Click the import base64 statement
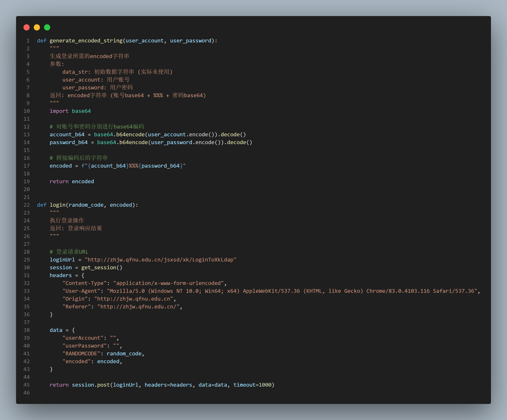Viewport: 507px width, 420px height. (70, 111)
